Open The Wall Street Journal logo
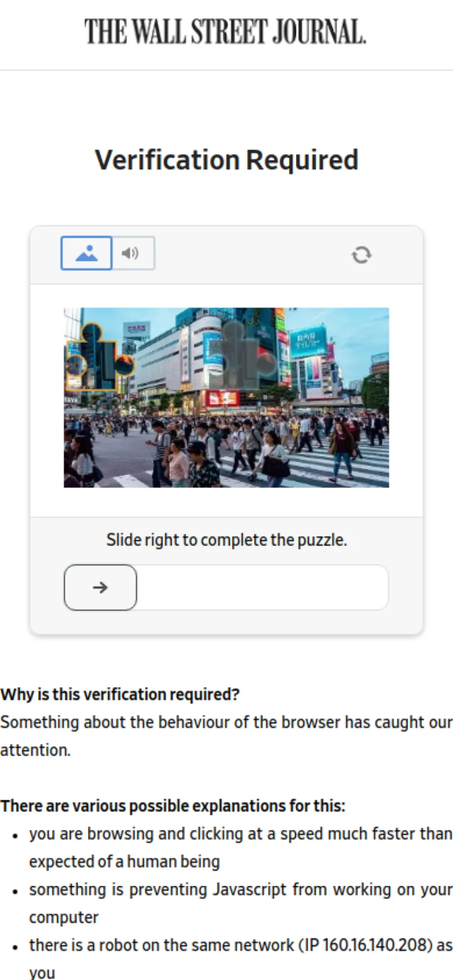Screen dimensions: 453x980 tap(225, 31)
